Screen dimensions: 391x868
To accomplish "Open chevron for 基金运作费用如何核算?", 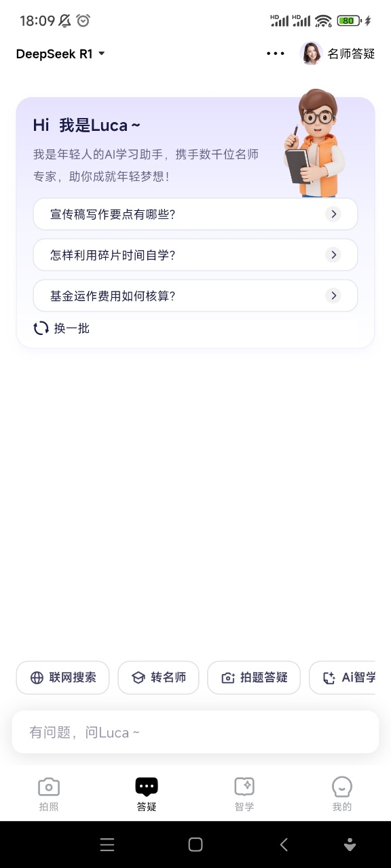I will click(333, 296).
